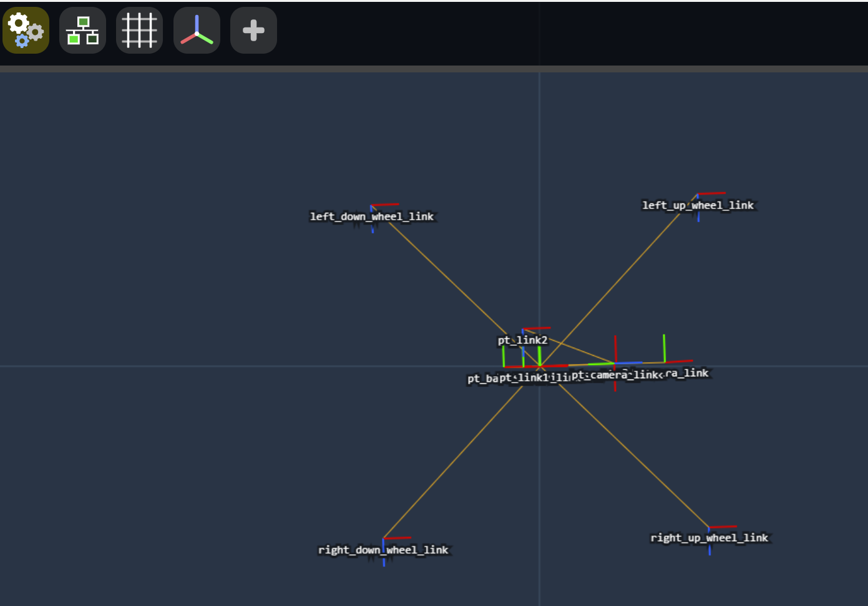Screen dimensions: 868x606
Task: Click the plus add button in toolbar
Action: (253, 30)
